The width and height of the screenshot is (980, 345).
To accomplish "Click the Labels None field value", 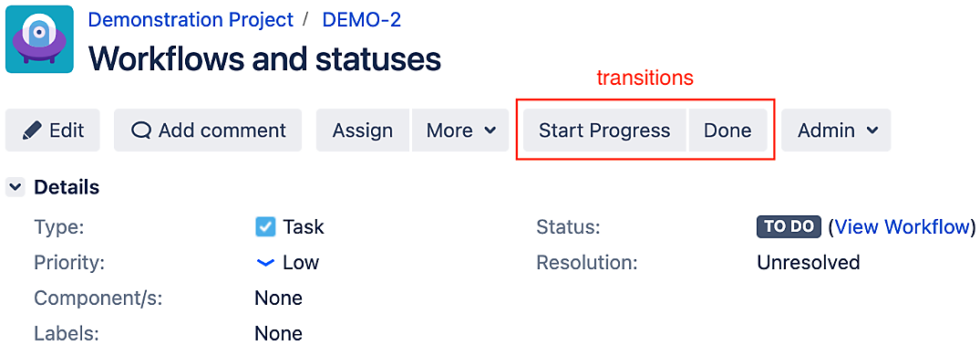I will coord(278,334).
